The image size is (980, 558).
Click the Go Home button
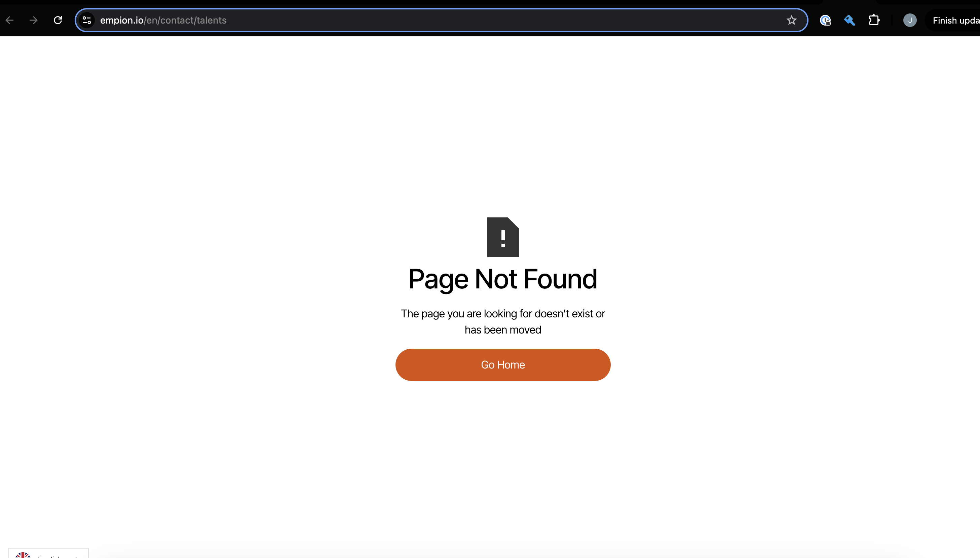coord(502,364)
